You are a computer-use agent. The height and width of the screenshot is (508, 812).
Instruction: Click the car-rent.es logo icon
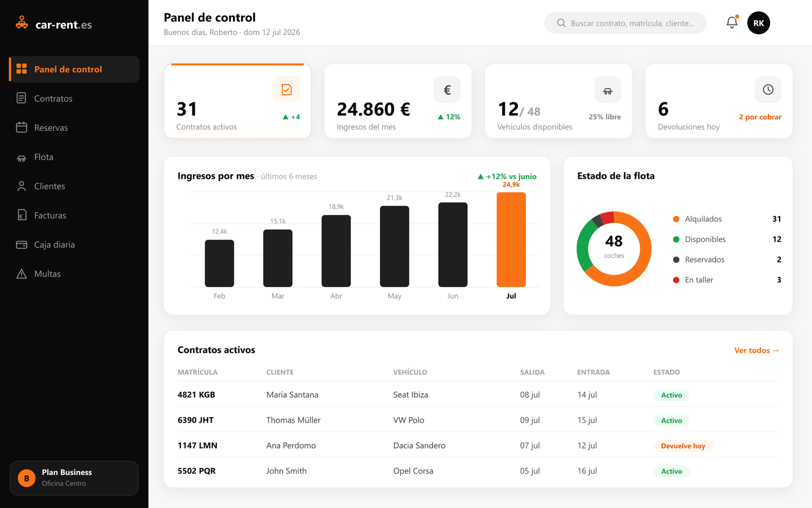click(x=22, y=23)
